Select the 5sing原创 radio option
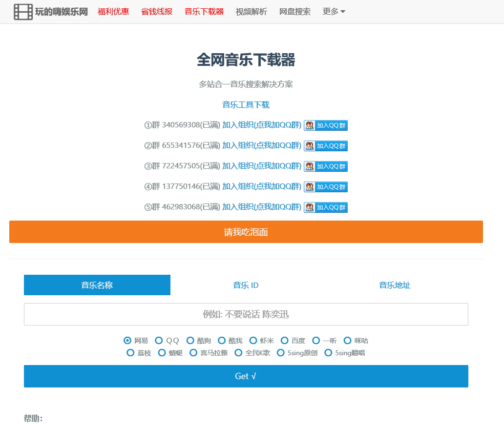 tap(281, 353)
